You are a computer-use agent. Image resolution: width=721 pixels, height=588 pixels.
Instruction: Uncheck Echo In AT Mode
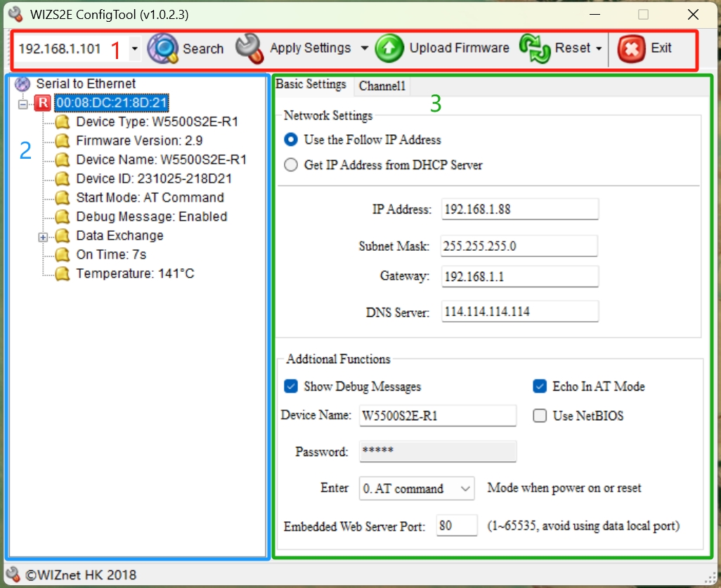click(x=540, y=386)
